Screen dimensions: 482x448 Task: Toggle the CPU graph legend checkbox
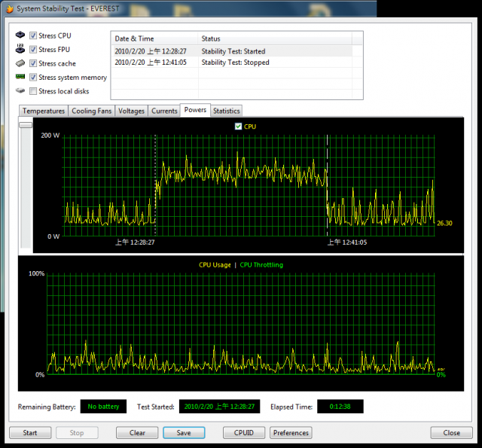point(238,126)
